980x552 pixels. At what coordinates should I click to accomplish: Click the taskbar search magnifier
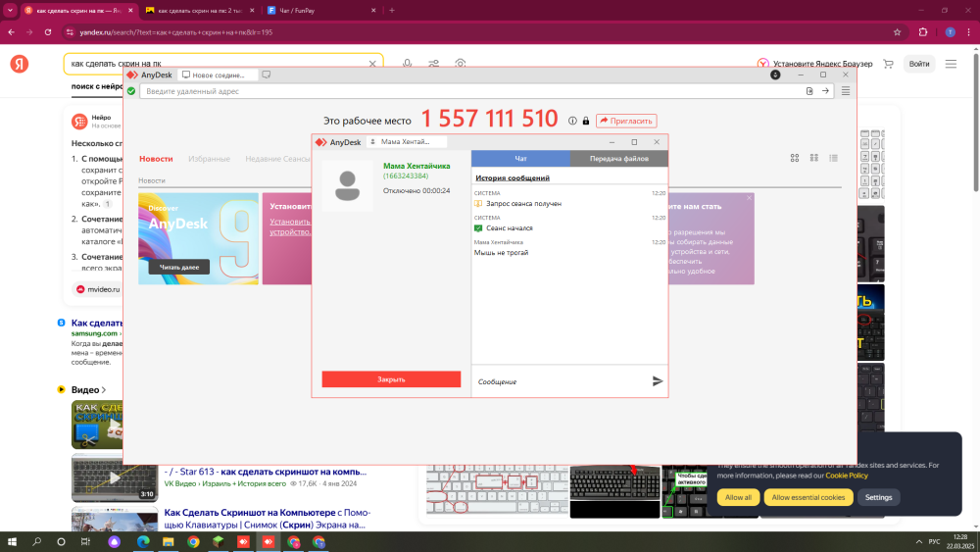click(36, 541)
